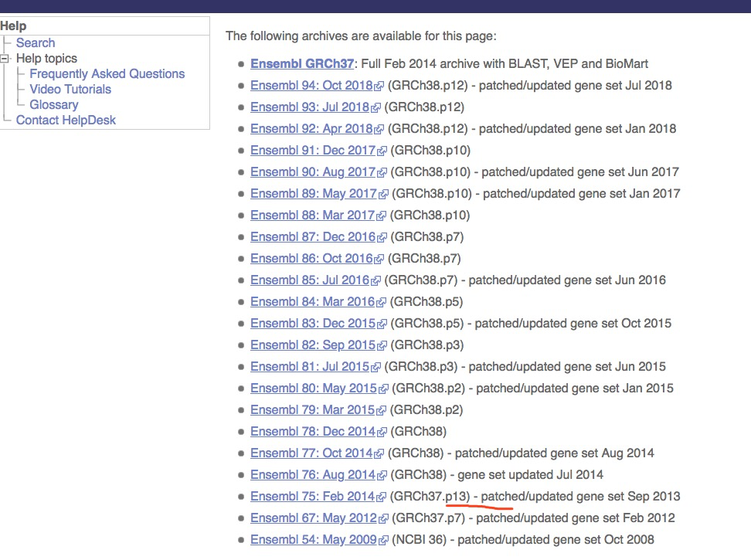Visit the Ensembl 77: Oct 2014 archive
This screenshot has width=751, height=560.
(311, 453)
